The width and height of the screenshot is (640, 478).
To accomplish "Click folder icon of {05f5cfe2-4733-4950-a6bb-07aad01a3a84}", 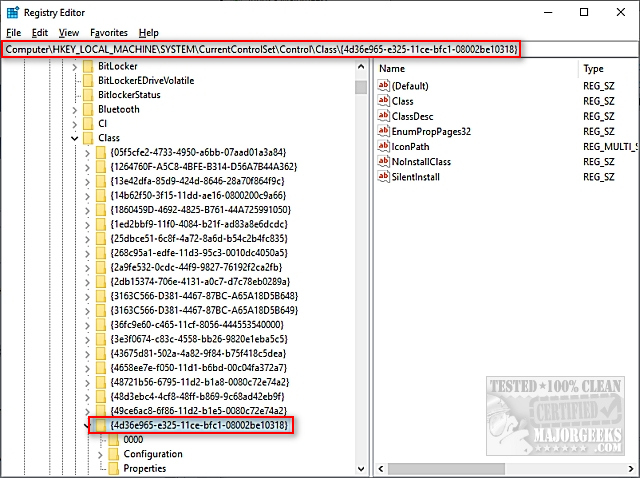I will point(101,152).
